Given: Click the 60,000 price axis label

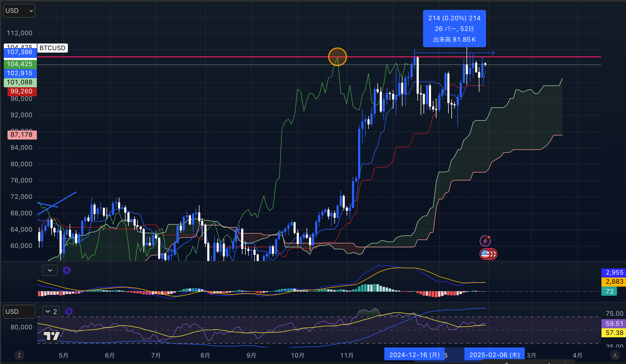Looking at the screenshot, I should [x=21, y=246].
